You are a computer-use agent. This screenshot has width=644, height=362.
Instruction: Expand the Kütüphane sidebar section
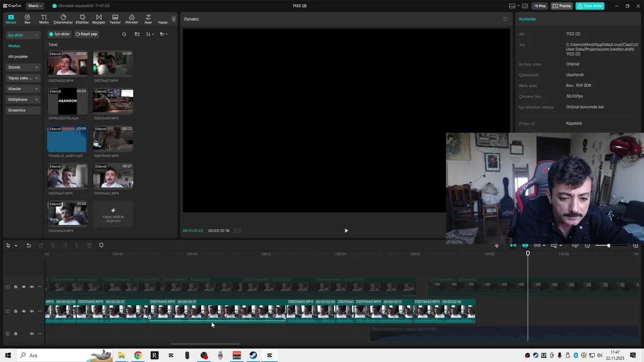[23, 100]
